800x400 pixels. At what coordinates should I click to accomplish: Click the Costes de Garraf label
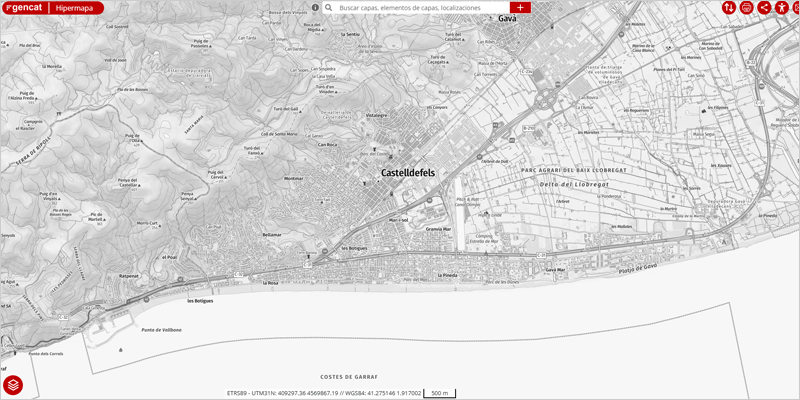point(345,377)
